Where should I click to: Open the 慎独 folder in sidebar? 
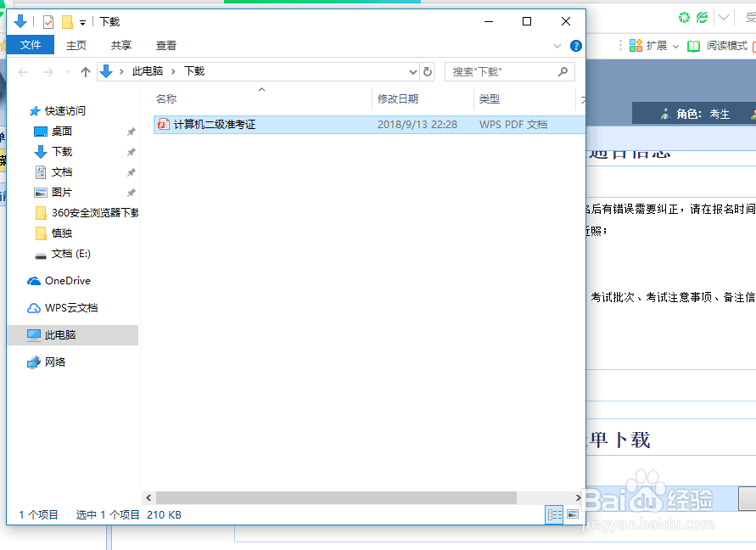62,233
